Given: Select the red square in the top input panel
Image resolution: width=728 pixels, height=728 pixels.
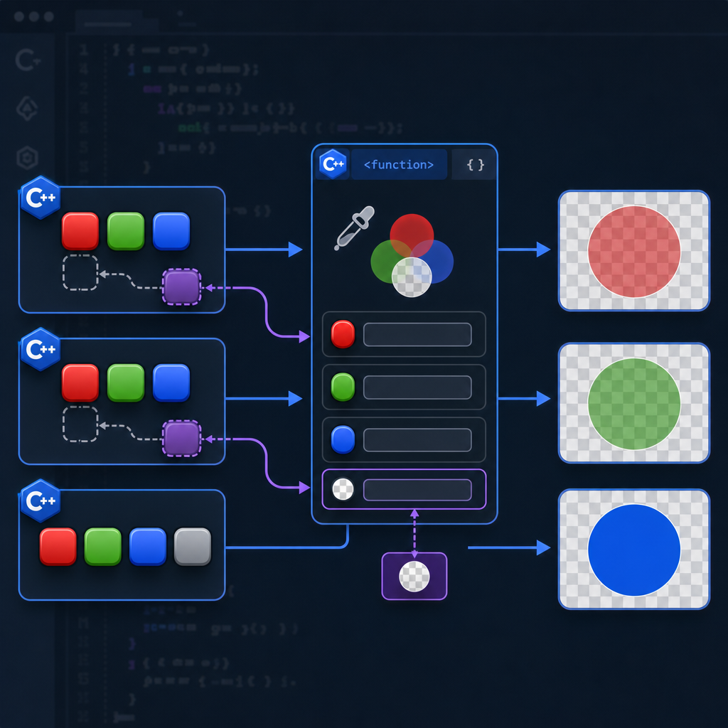Looking at the screenshot, I should pyautogui.click(x=80, y=231).
